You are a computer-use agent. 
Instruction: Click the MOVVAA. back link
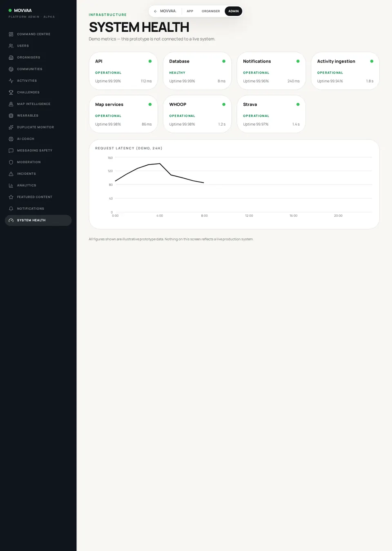165,11
